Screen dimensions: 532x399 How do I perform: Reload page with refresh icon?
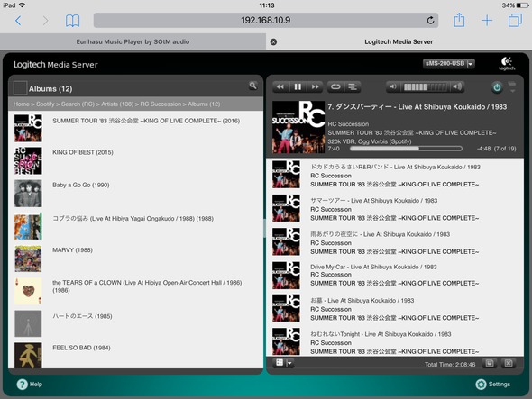click(x=430, y=21)
